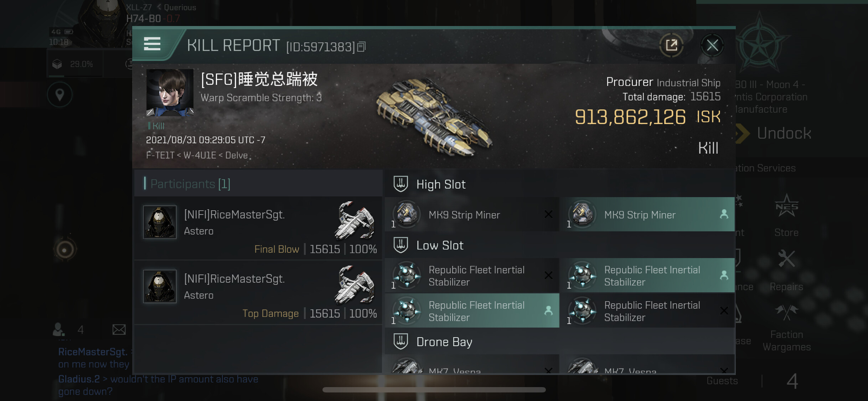The height and width of the screenshot is (401, 868).
Task: Tap the Final Blow RiceMasterSgt. portrait
Action: tap(160, 222)
